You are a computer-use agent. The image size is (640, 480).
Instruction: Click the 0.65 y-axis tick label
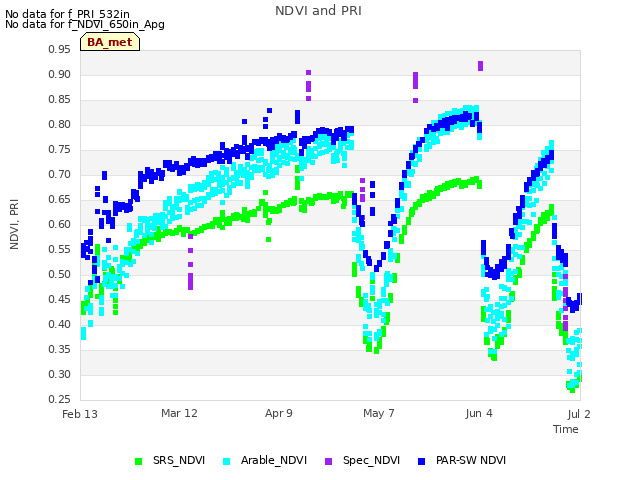tap(60, 200)
